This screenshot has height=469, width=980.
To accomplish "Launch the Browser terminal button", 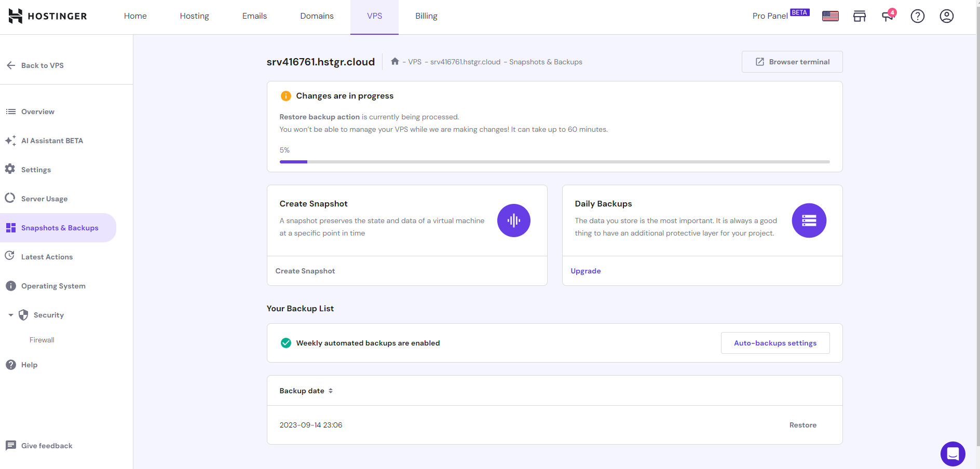I will 792,62.
